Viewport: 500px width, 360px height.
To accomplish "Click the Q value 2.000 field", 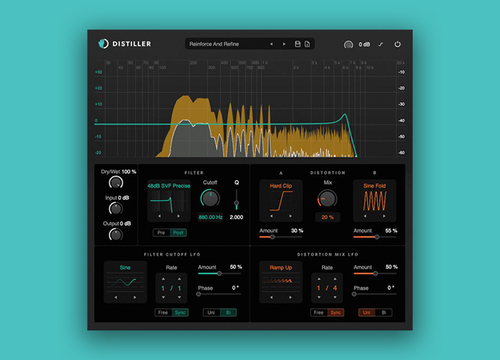I will (236, 217).
